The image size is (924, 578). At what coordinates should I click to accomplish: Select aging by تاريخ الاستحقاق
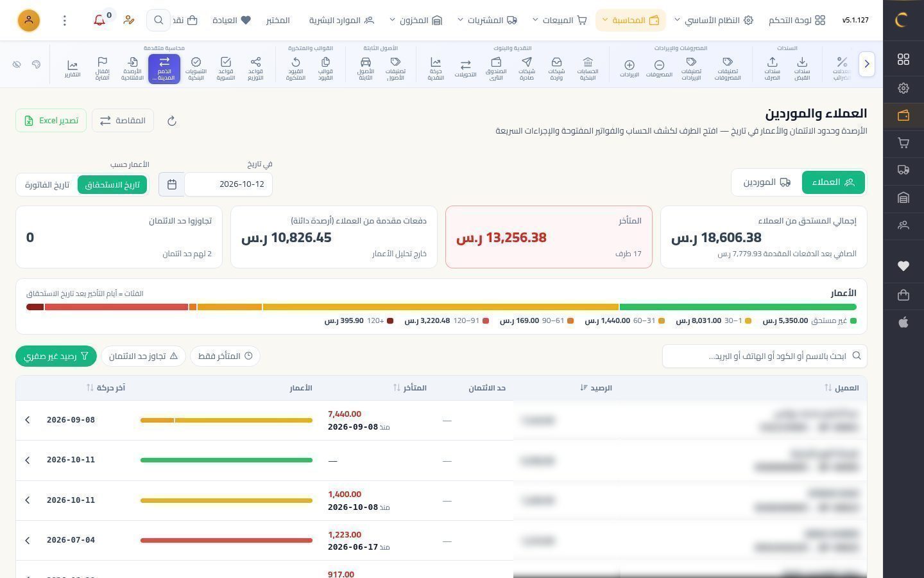pyautogui.click(x=112, y=184)
